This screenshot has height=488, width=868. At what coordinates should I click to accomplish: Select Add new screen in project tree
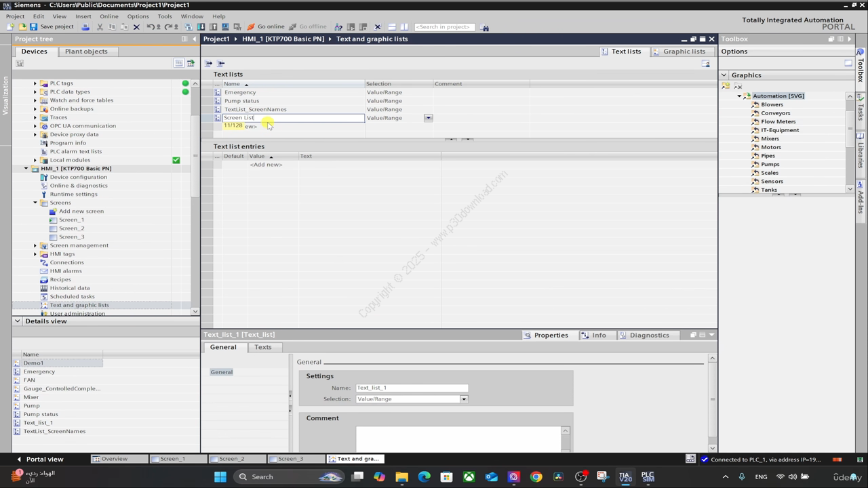(x=81, y=211)
